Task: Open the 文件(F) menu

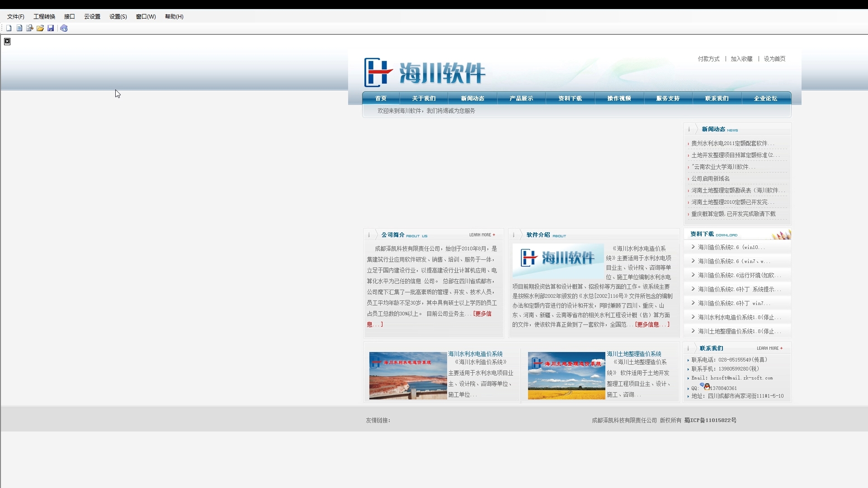Action: pyautogui.click(x=15, y=17)
